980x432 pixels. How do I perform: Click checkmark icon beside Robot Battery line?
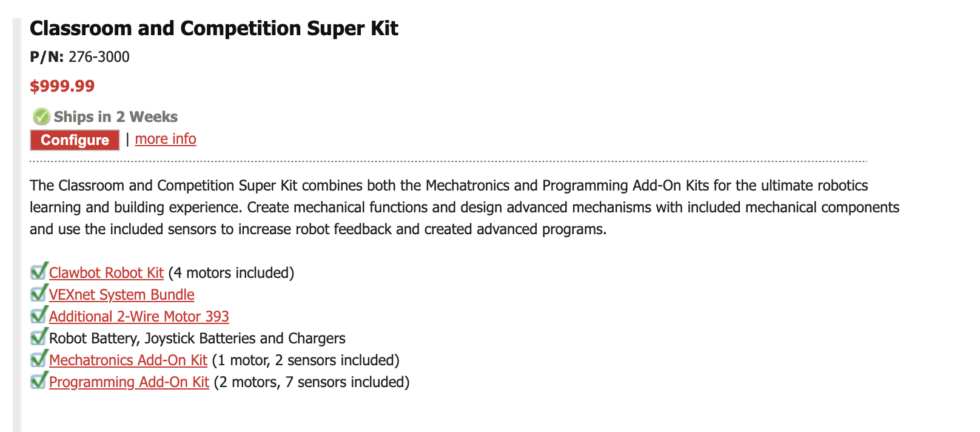pyautogui.click(x=39, y=337)
